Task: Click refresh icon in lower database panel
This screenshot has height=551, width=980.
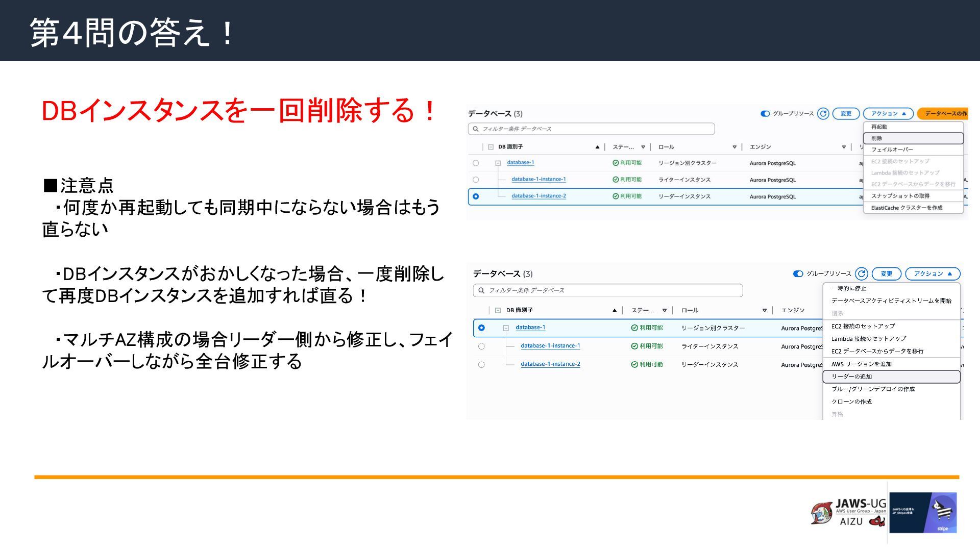Action: click(x=862, y=274)
